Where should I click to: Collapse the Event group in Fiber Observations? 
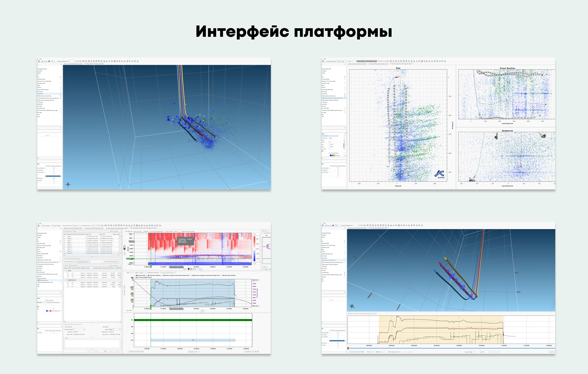pos(66,271)
